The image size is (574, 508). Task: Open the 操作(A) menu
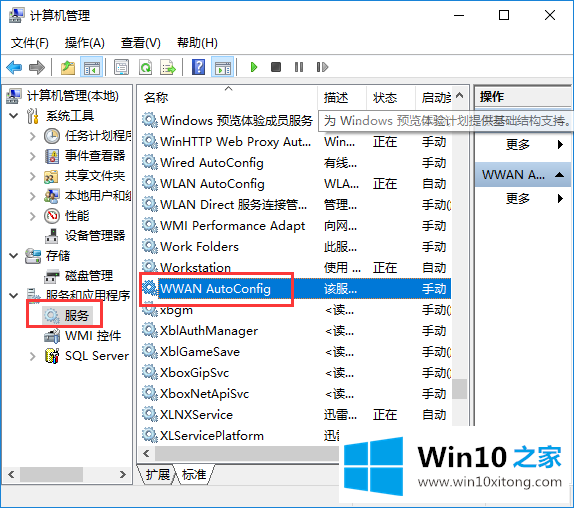(85, 43)
